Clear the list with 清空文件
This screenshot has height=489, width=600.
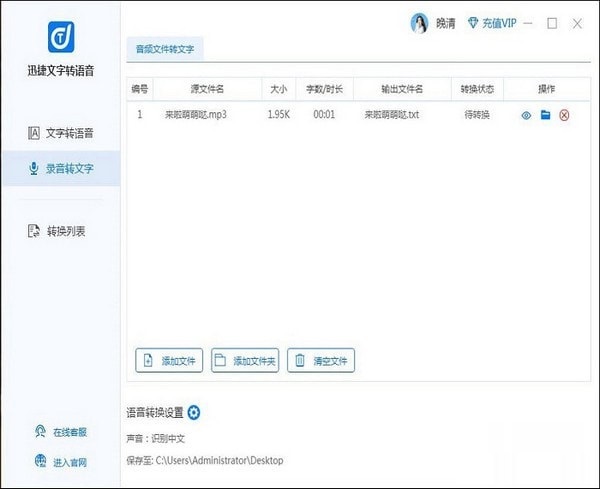click(x=321, y=360)
